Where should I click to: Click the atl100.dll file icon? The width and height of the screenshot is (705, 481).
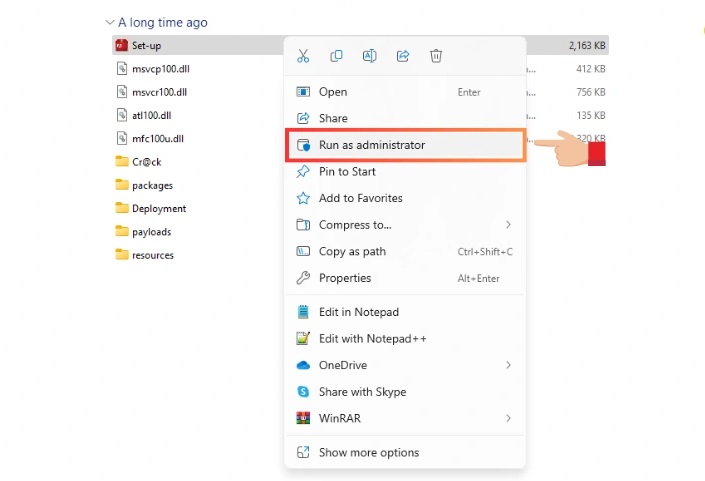pos(122,115)
